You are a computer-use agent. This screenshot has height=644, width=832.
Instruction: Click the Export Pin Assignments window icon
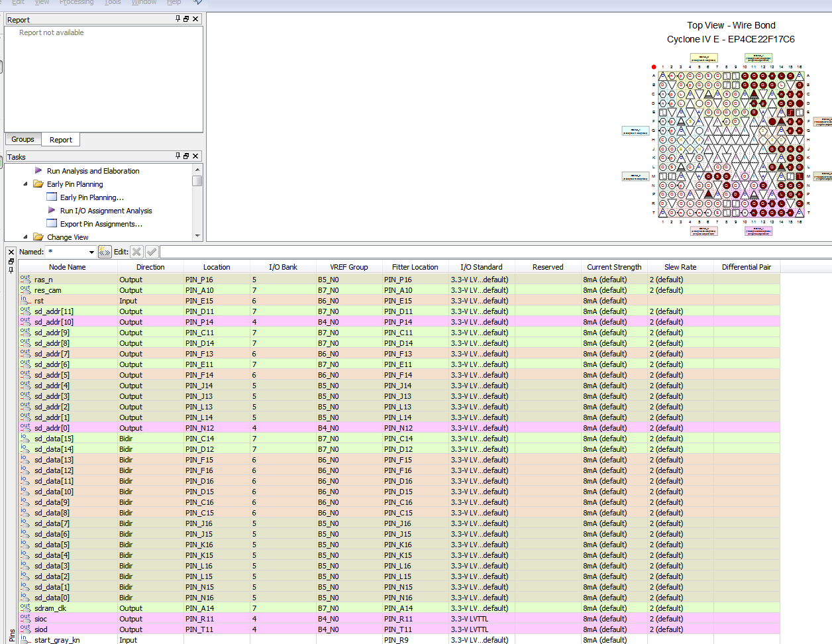pos(52,224)
